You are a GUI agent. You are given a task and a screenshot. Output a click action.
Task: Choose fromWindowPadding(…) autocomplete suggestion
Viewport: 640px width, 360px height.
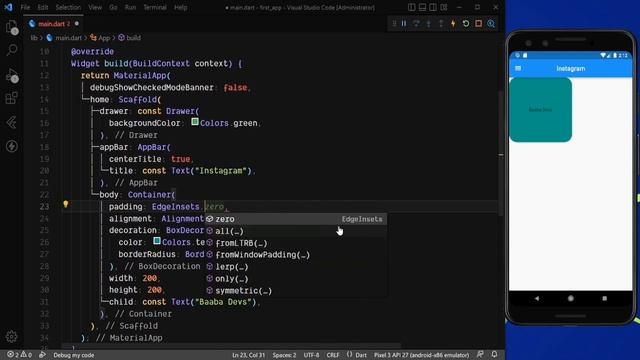tap(296, 255)
